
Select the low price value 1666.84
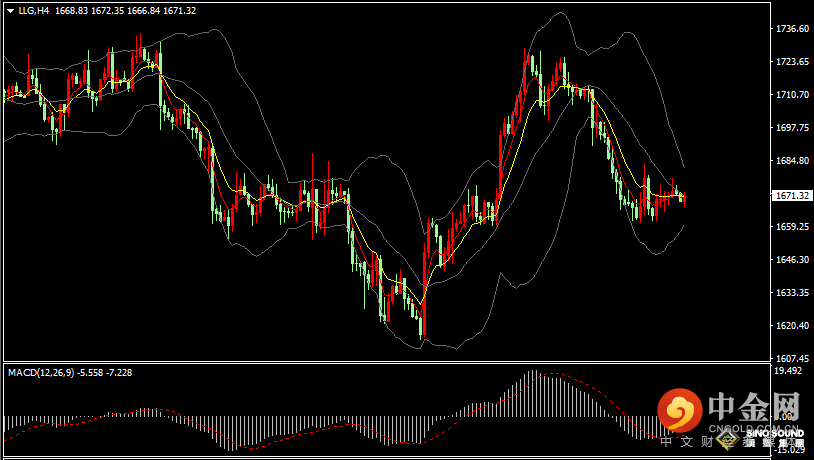[144, 10]
